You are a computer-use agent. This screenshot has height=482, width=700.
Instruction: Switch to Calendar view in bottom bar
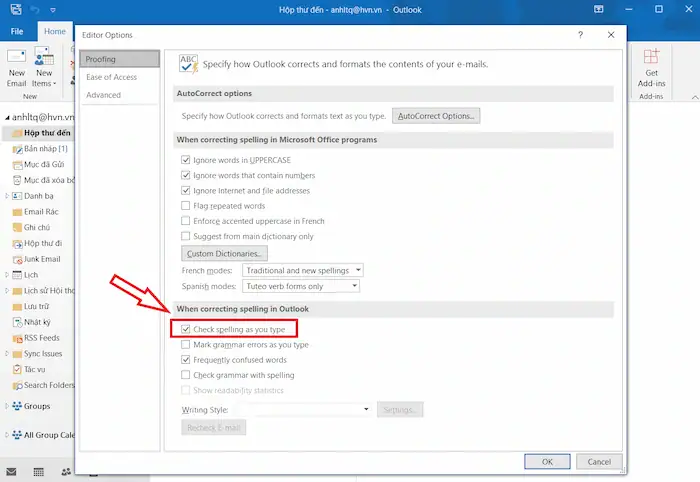[x=39, y=472]
